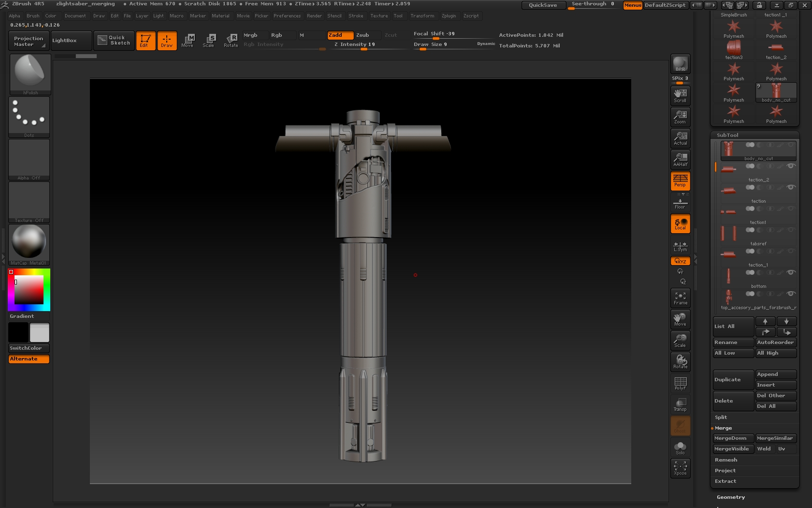Toggle L.Sym local symmetry
This screenshot has height=508, width=812.
[x=680, y=247]
